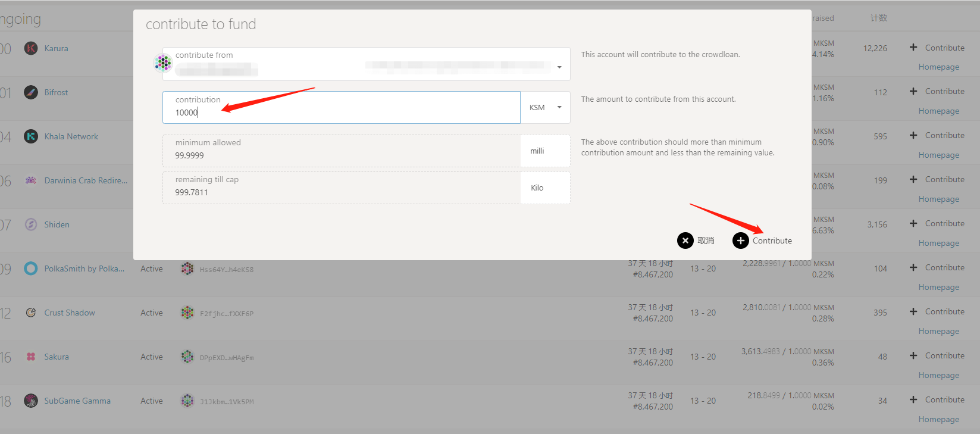
Task: Click the Sakura logo icon
Action: (x=31, y=357)
